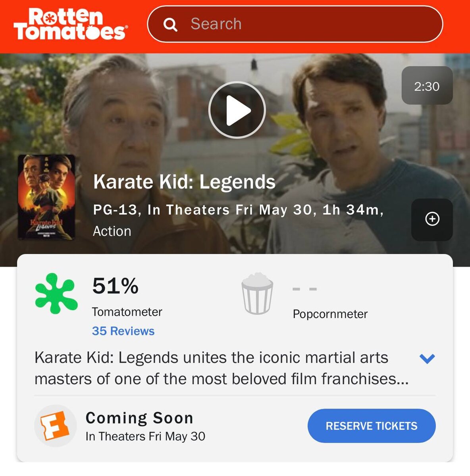Click the Coming Soon heading

(x=139, y=418)
